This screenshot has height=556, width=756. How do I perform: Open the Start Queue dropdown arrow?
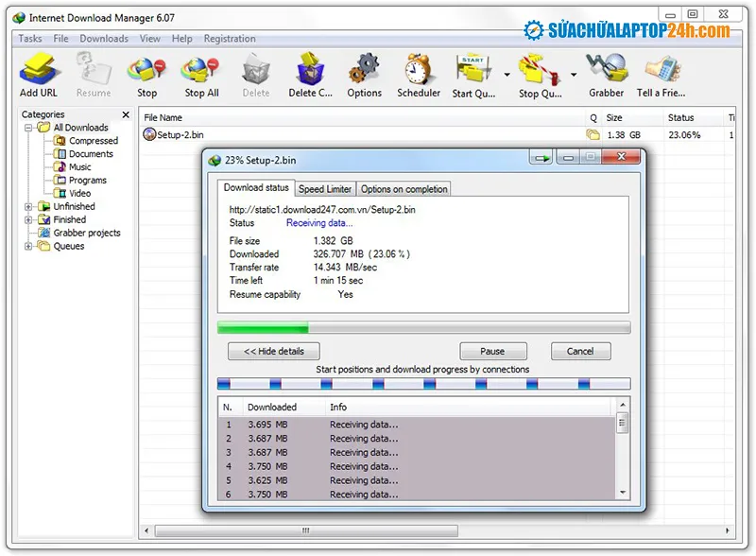click(507, 73)
